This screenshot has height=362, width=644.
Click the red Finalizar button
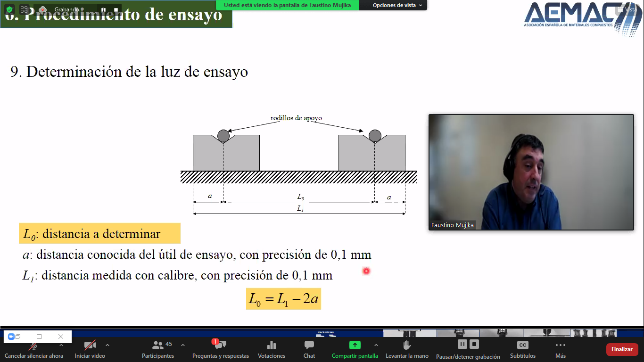[622, 349]
